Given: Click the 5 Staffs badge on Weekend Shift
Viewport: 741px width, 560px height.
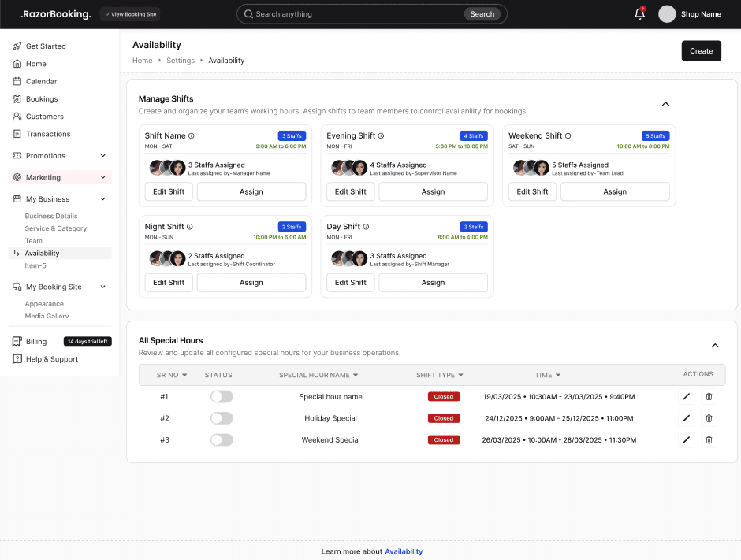Looking at the screenshot, I should (x=655, y=136).
